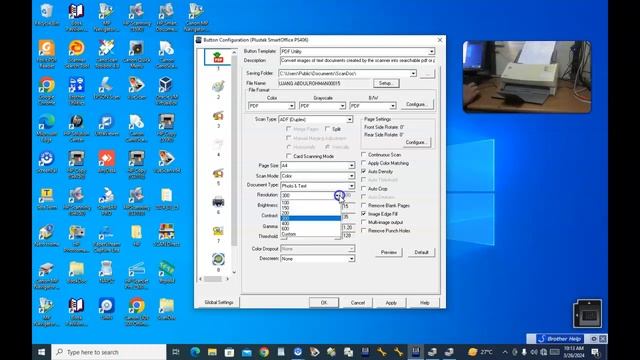
Task: Open the Color file format dropdown
Action: [291, 106]
